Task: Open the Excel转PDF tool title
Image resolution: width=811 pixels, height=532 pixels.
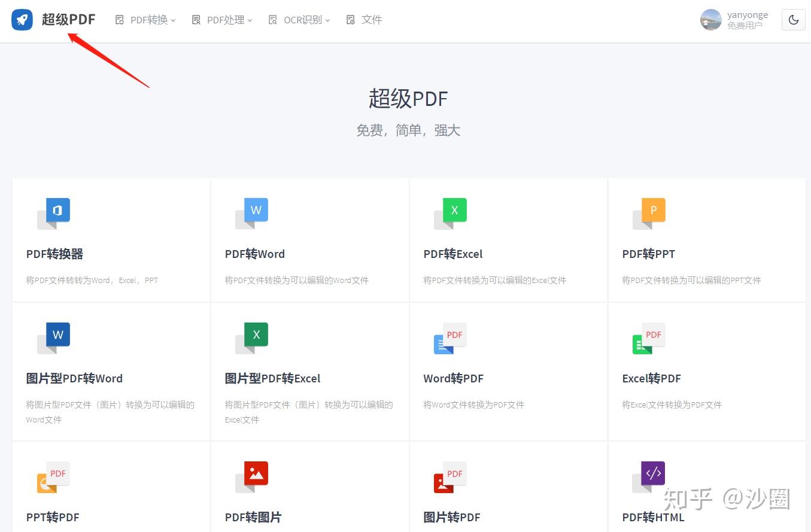Action: point(652,378)
